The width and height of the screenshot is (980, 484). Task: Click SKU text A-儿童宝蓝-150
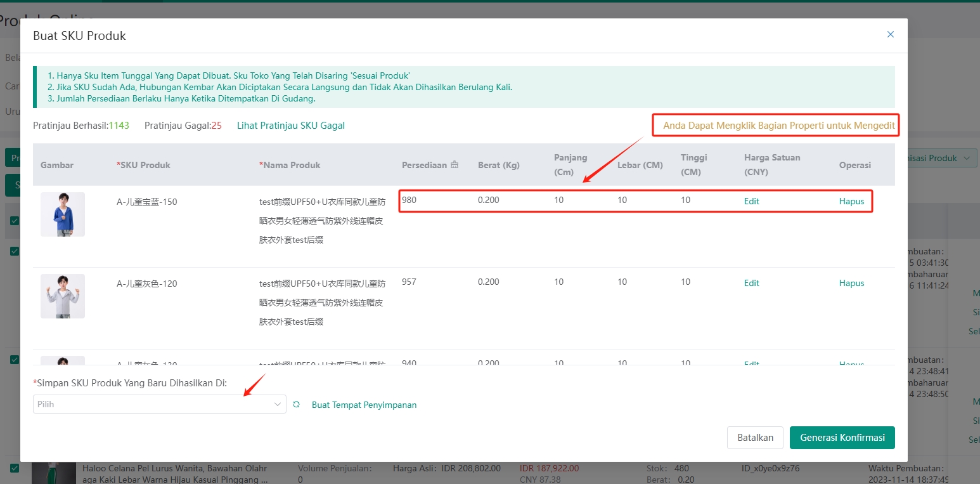point(147,202)
